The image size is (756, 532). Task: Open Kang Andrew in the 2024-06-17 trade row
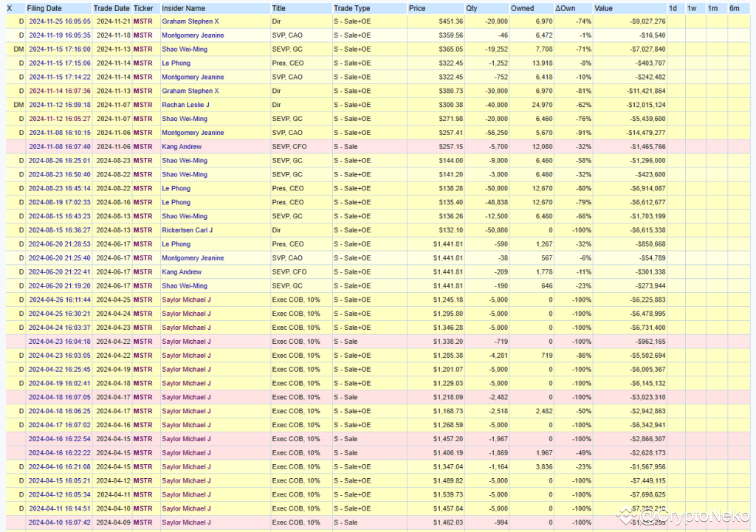pyautogui.click(x=182, y=272)
